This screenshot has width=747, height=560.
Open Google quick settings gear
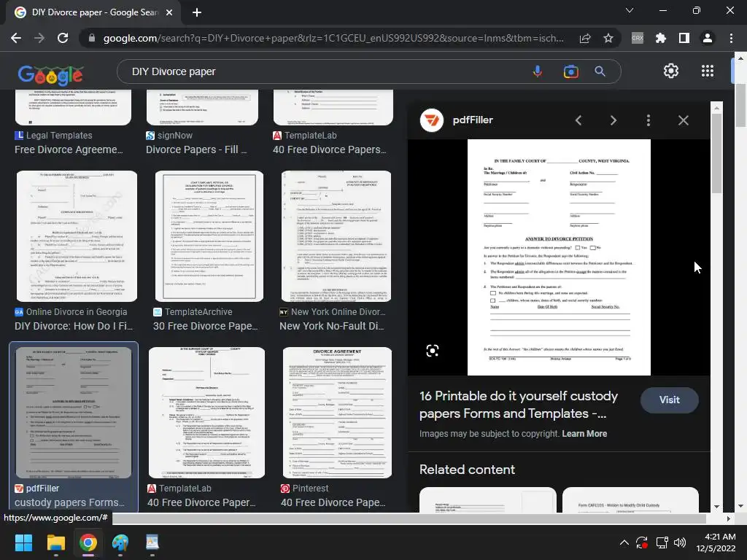671,71
